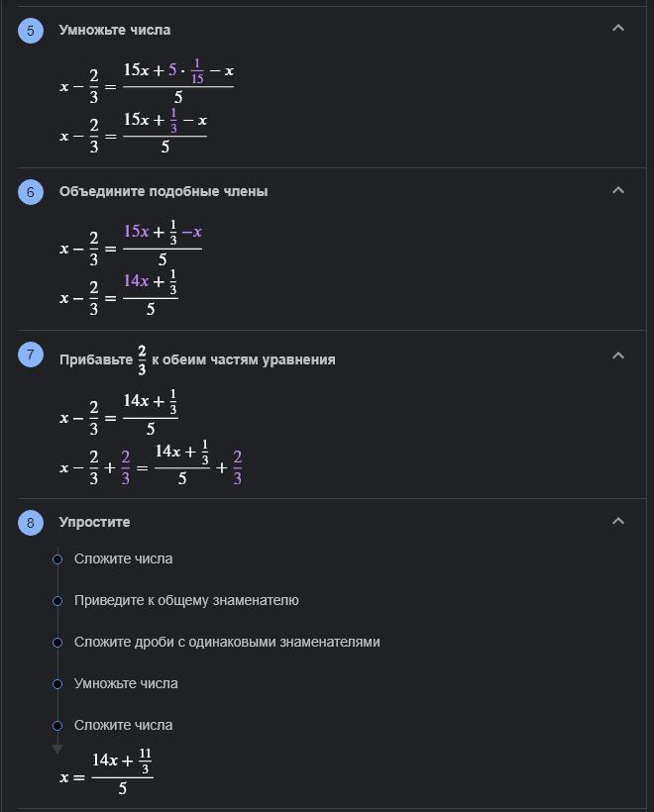Click the step 5 number badge
Screen dimensions: 654x812
pos(30,31)
